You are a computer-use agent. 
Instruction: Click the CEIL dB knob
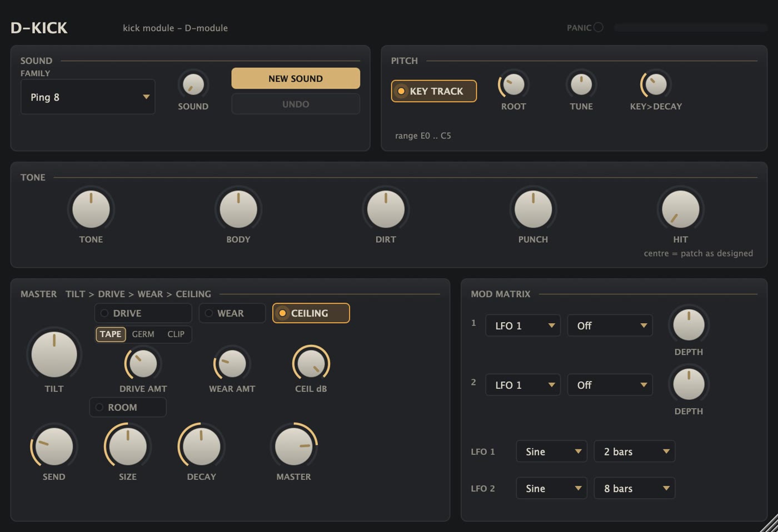coord(311,364)
